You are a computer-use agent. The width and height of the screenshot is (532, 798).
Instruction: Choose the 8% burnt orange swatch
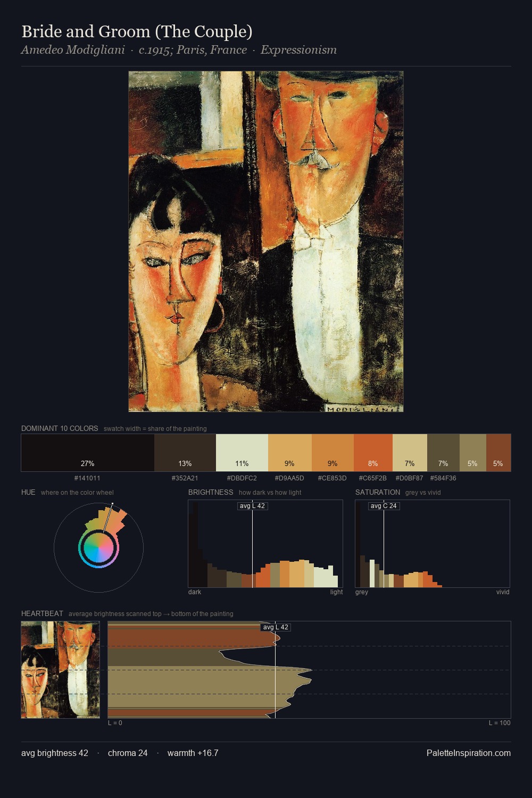pos(373,453)
